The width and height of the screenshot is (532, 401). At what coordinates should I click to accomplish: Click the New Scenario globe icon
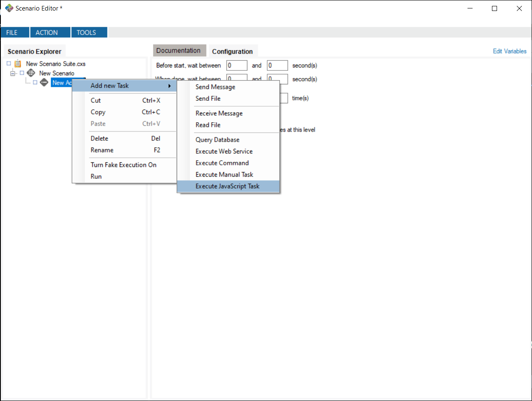[x=31, y=73]
